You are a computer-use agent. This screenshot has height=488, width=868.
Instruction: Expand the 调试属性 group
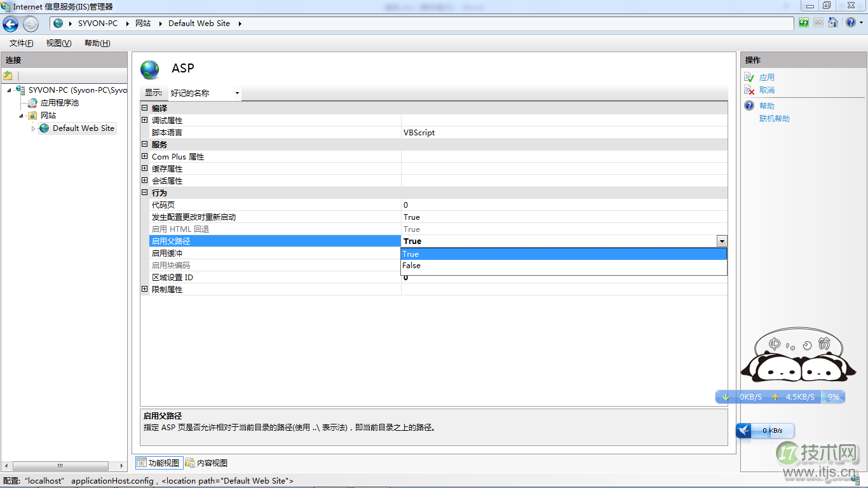(145, 120)
